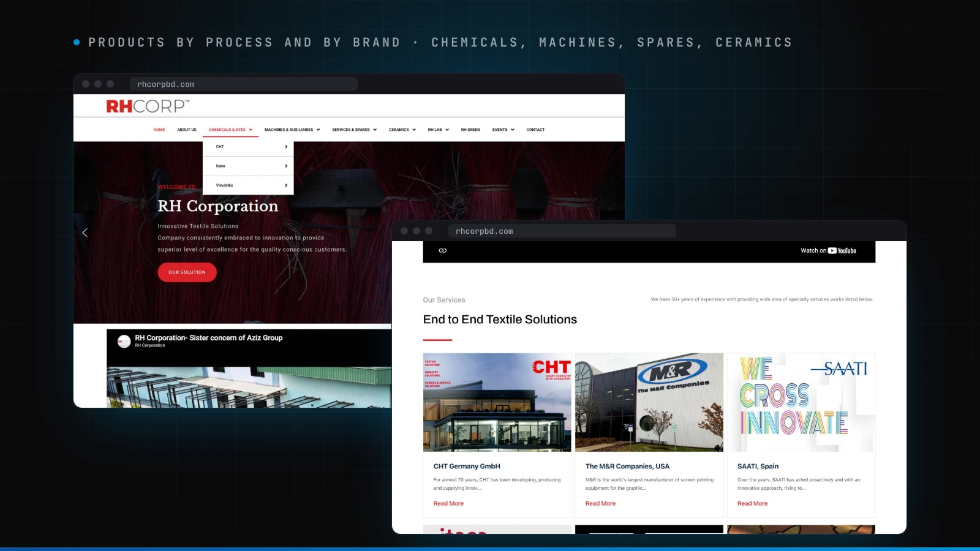Image resolution: width=980 pixels, height=551 pixels.
Task: Click the CHT Germany GmbH card title
Action: (x=467, y=466)
